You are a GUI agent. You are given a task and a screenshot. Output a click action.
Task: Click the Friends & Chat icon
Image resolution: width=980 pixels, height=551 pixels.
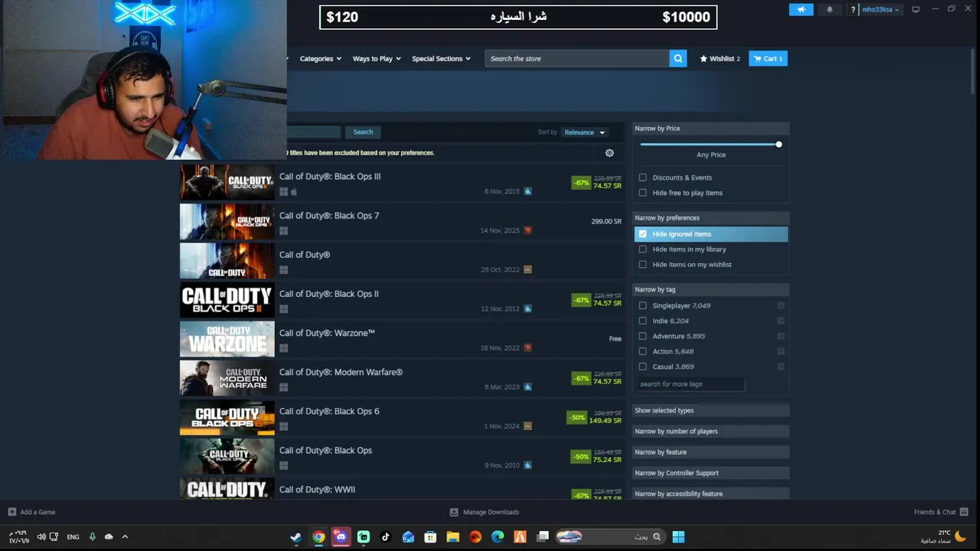pos(964,512)
